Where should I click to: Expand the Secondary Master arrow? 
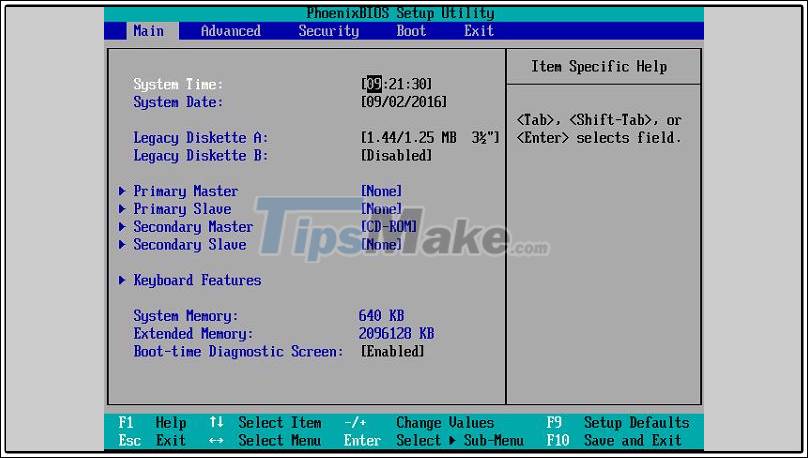tap(122, 227)
